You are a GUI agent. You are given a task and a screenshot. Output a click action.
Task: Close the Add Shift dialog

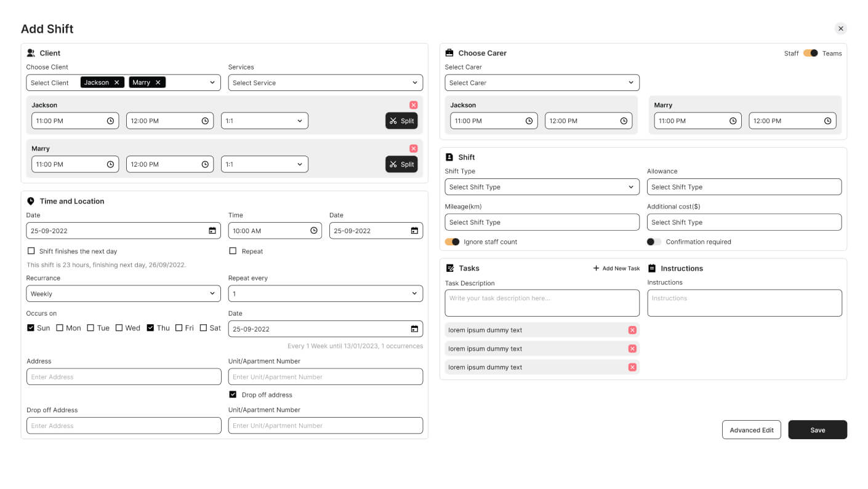[840, 28]
